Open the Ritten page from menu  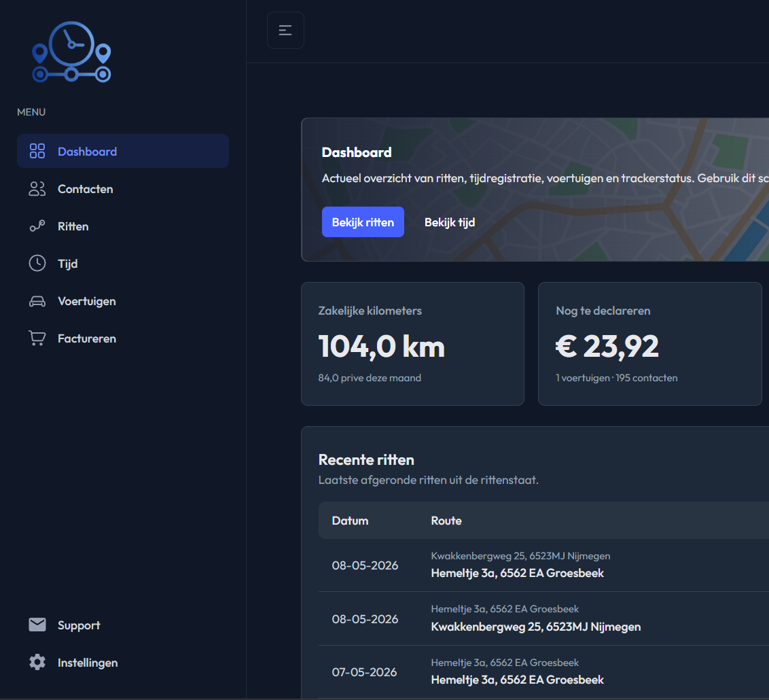point(123,226)
